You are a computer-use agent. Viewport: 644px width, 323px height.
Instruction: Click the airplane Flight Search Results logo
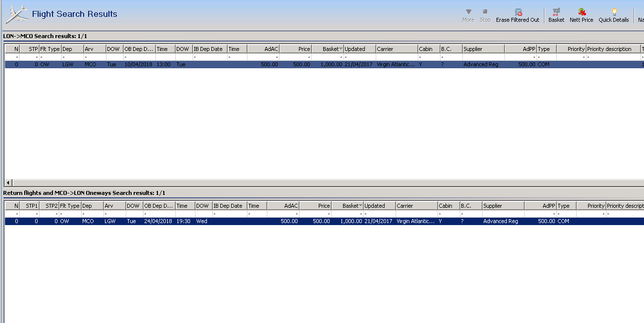(x=17, y=14)
